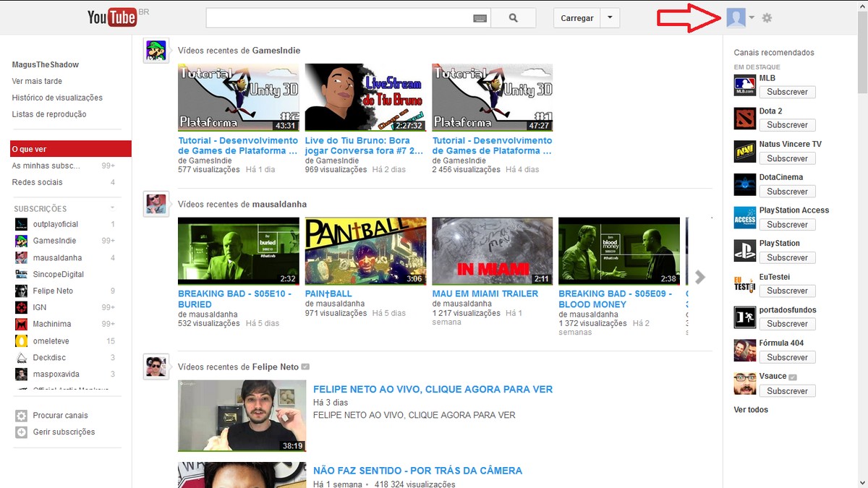Click the Machinima channel icon in the sidebar
This screenshot has height=488, width=868.
[x=22, y=324]
